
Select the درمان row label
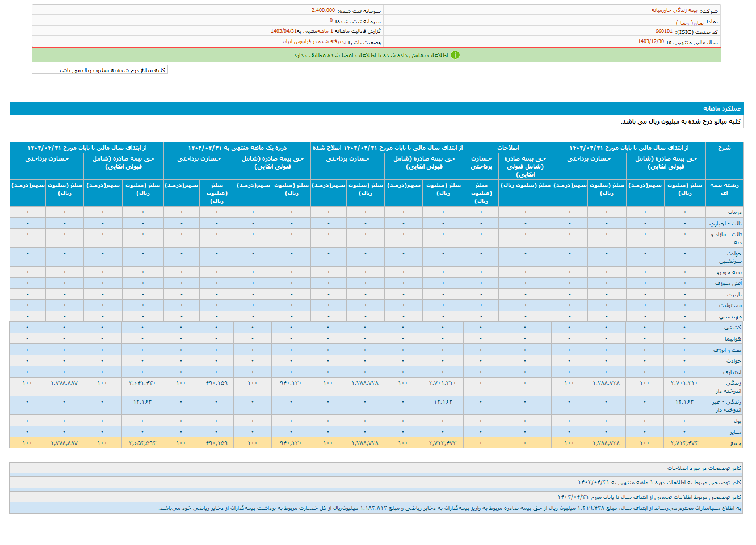(x=734, y=212)
